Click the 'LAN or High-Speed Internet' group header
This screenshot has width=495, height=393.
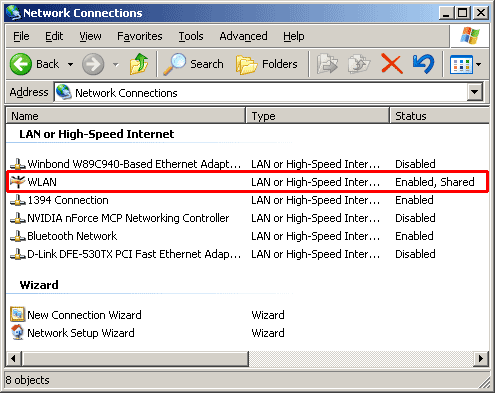pos(97,134)
